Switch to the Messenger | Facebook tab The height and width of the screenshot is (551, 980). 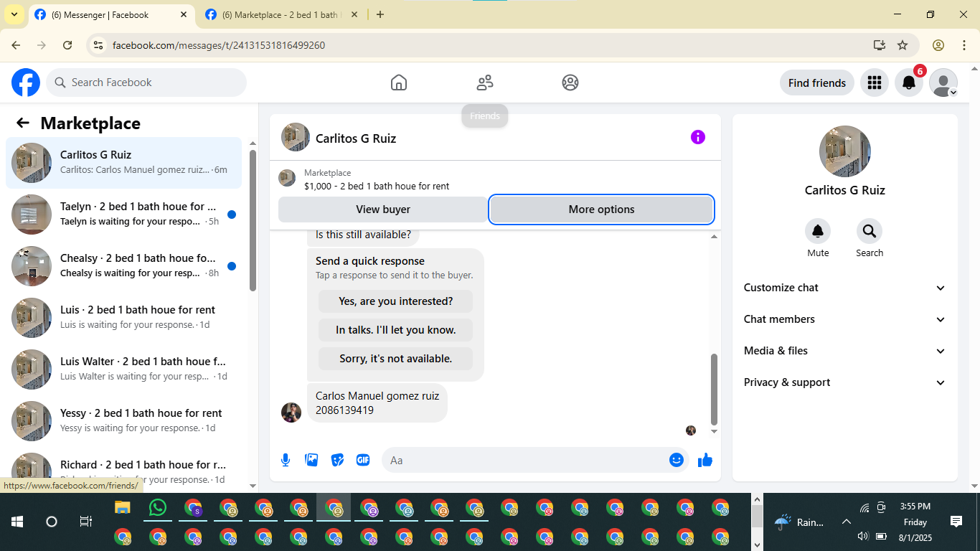click(111, 14)
